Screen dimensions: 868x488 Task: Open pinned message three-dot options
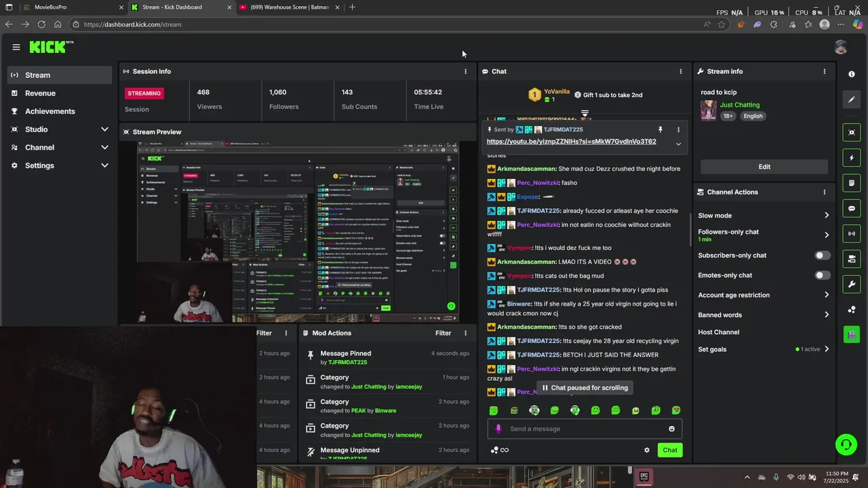click(678, 129)
